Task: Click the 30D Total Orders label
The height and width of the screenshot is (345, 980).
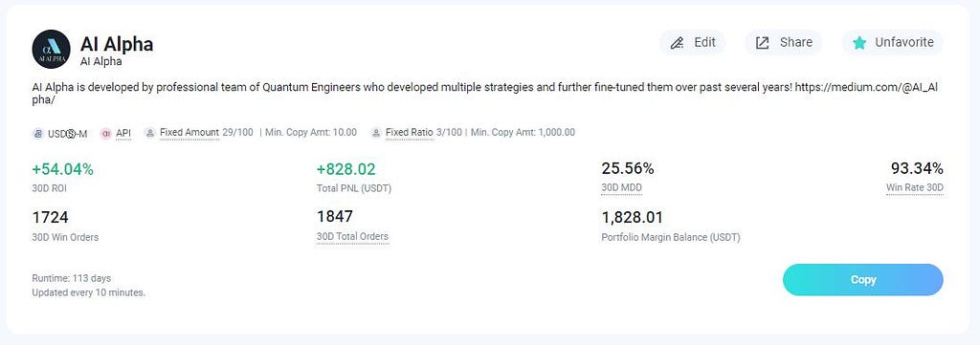Action: point(352,236)
